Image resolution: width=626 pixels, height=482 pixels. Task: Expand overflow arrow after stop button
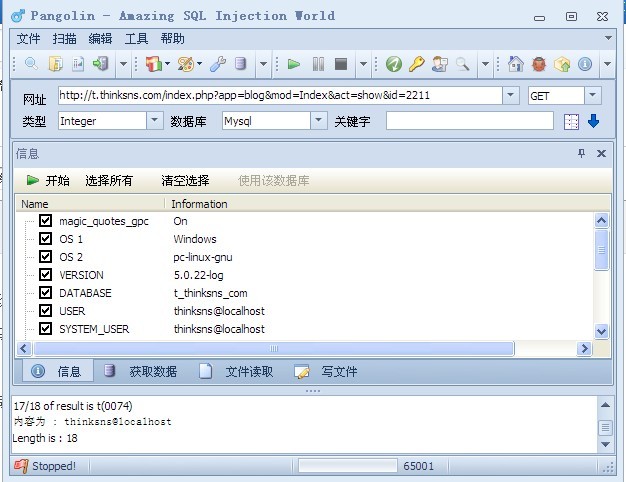coord(363,64)
